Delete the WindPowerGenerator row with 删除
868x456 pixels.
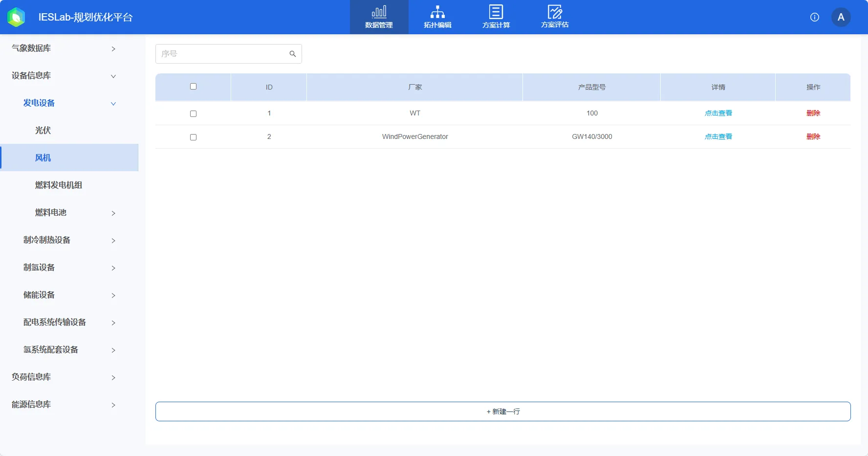click(x=813, y=137)
